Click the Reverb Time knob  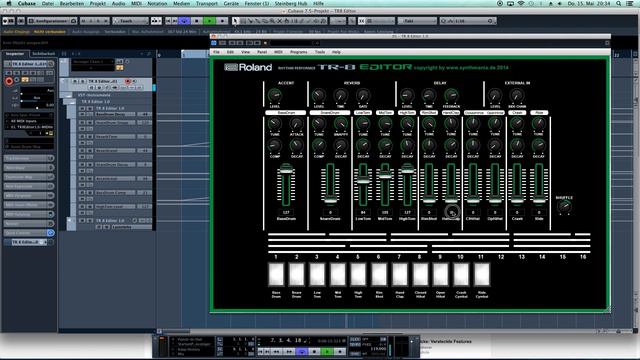point(340,96)
